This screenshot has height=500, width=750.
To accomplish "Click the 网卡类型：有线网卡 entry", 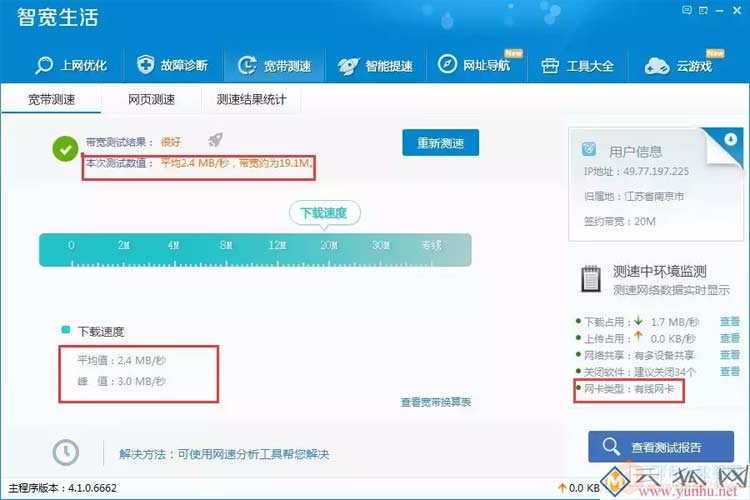I will [629, 389].
